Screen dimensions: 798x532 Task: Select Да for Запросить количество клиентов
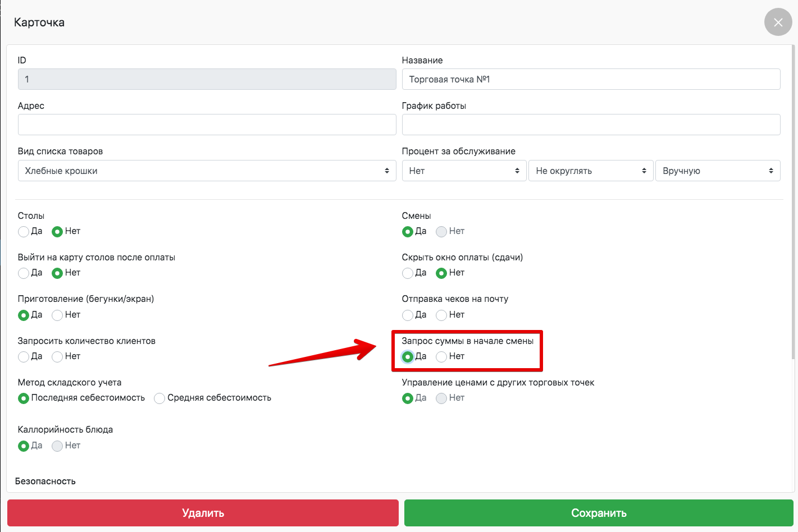pos(24,357)
